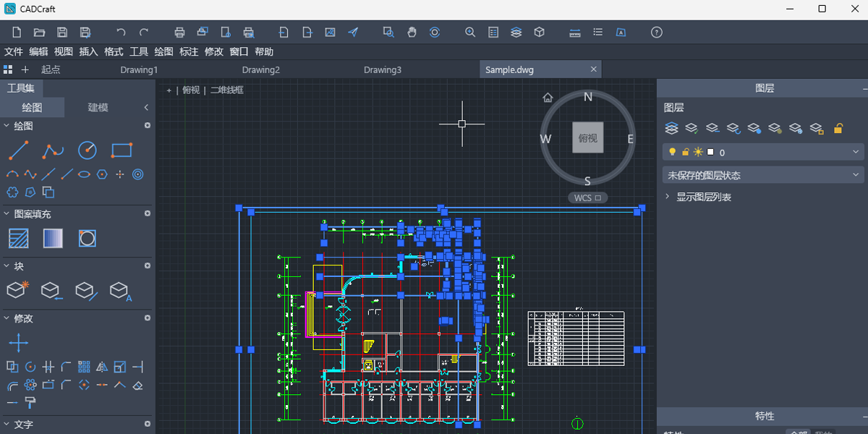Select the Line drawing tool
Viewport: 868px width, 434px height.
18,150
